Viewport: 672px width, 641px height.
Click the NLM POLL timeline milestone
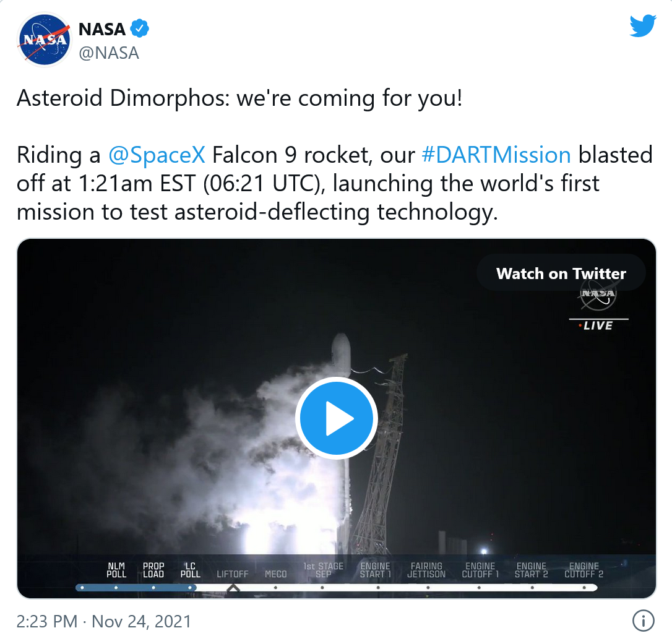(116, 570)
